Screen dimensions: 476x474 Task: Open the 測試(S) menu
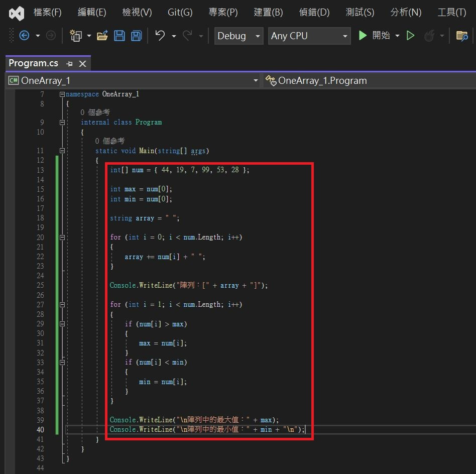tap(360, 13)
